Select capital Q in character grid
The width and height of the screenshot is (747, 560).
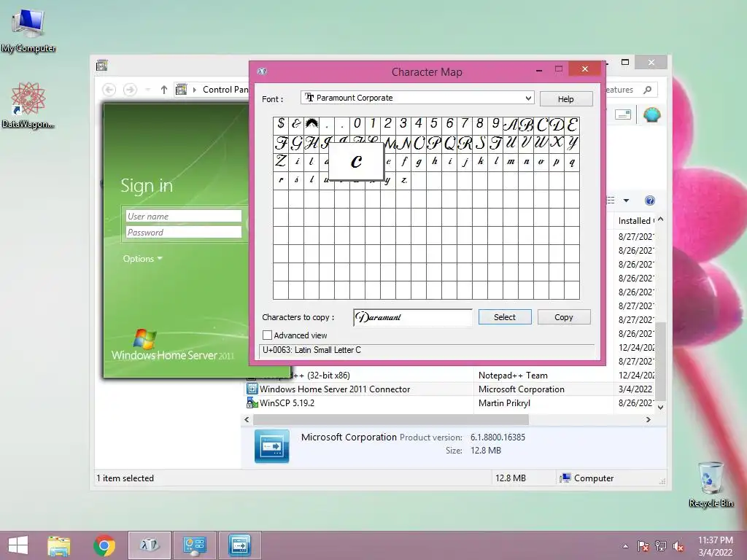[449, 144]
